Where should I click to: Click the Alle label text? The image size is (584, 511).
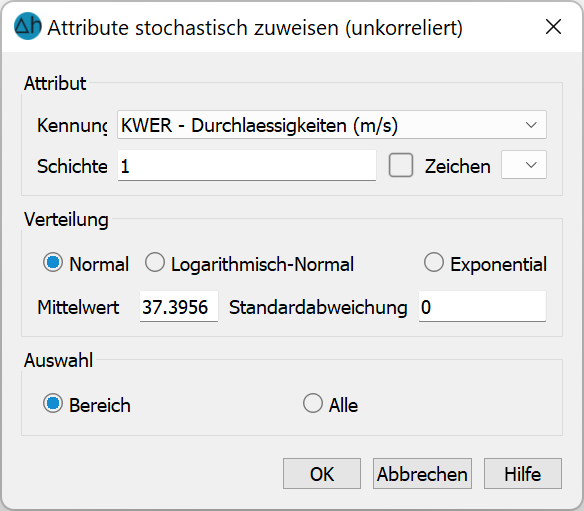pos(343,405)
